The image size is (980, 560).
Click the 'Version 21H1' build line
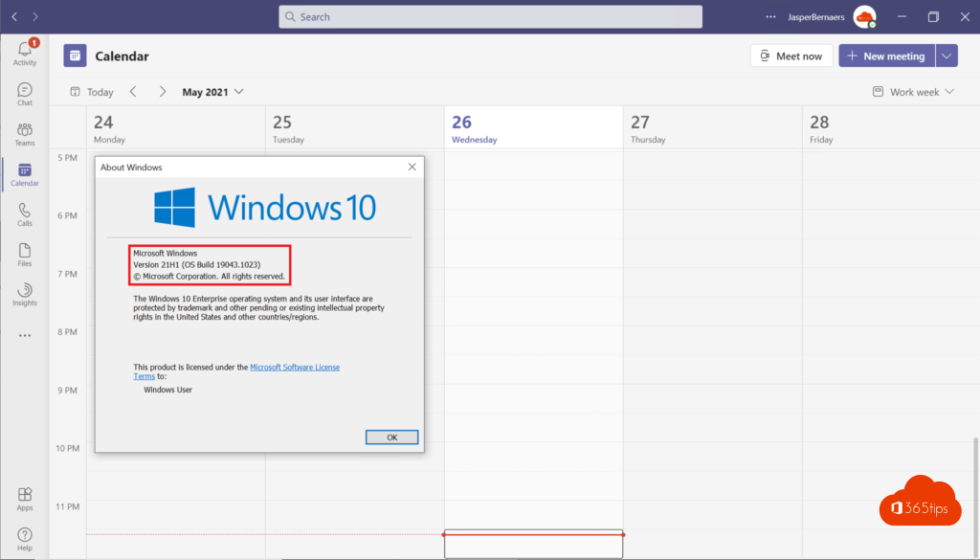[197, 264]
